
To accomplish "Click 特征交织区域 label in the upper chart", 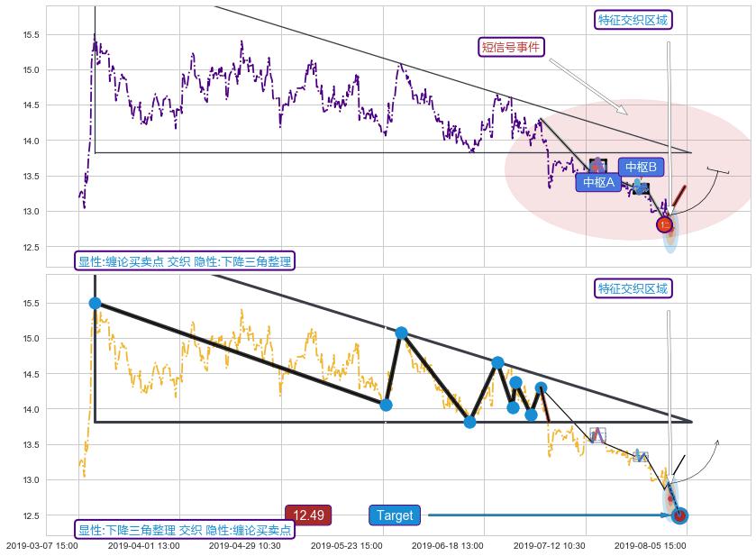I will coord(634,20).
